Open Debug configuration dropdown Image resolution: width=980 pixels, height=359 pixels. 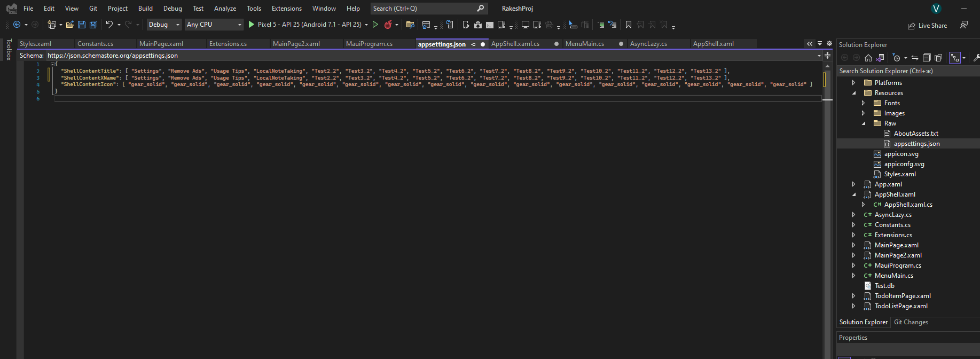[164, 25]
